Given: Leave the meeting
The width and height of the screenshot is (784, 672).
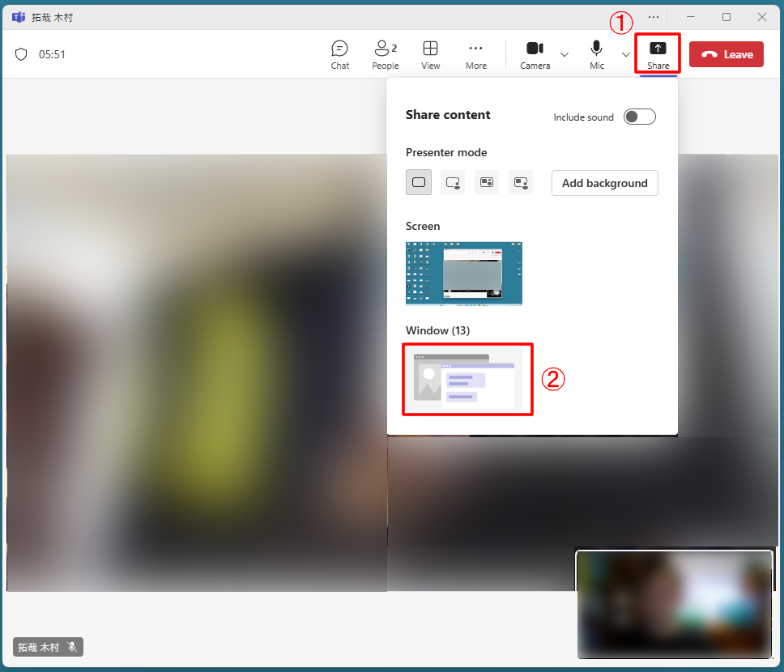Looking at the screenshot, I should click(726, 54).
